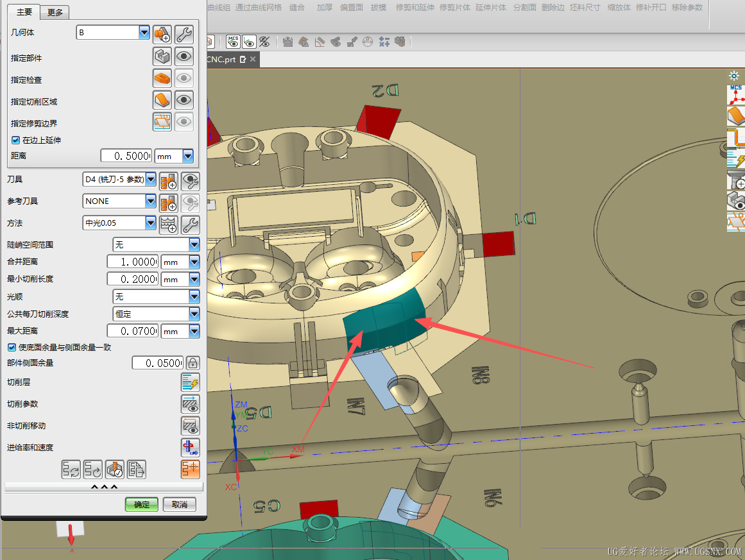The width and height of the screenshot is (745, 560).
Task: Click the lock icon beside 部件侧面余量
Action: click(x=193, y=363)
